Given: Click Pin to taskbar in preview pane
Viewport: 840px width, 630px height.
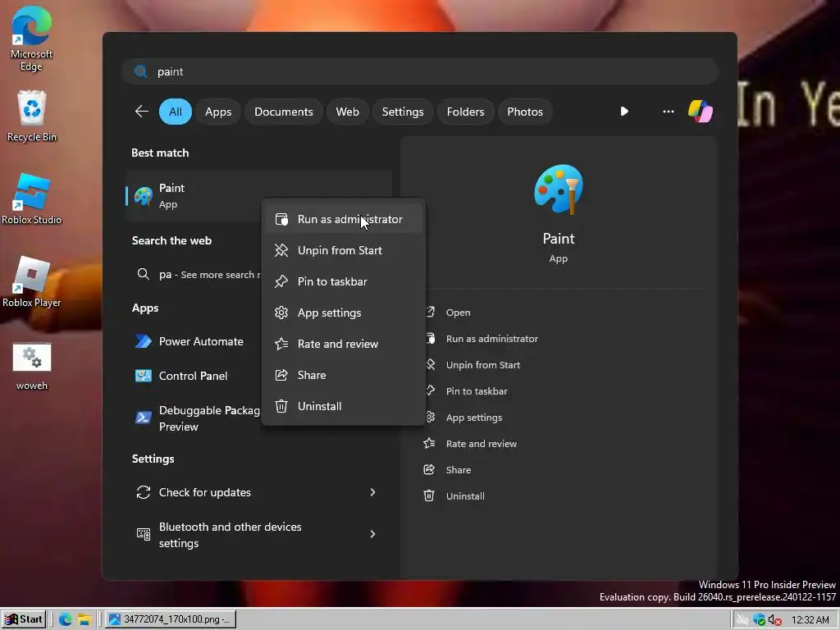Looking at the screenshot, I should point(477,391).
